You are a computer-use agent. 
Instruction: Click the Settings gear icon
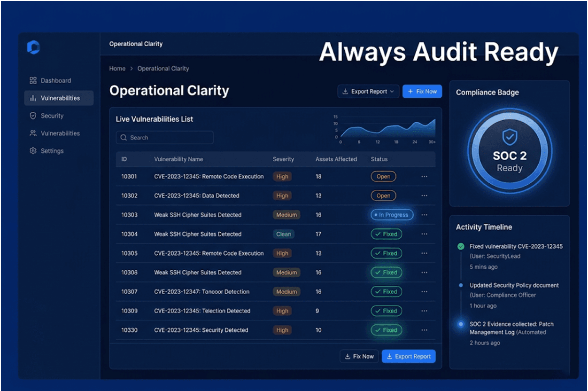[33, 151]
